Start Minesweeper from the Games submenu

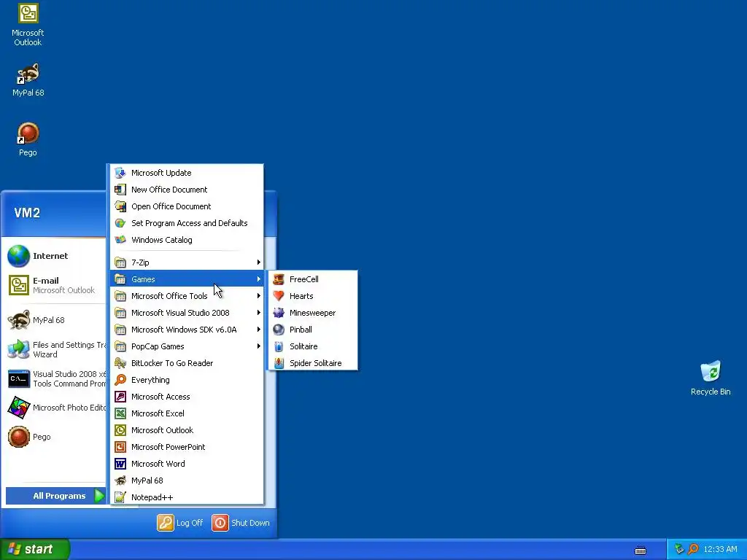click(312, 313)
